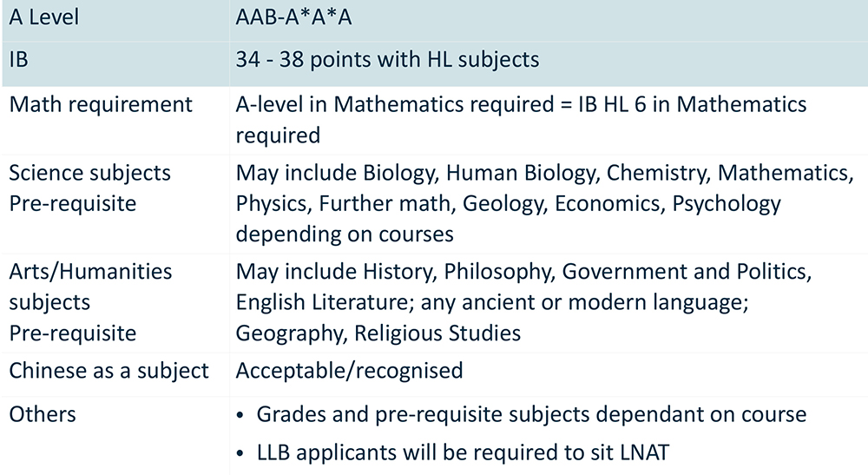Click the word Psychology
This screenshot has height=475, width=868.
pos(726,204)
